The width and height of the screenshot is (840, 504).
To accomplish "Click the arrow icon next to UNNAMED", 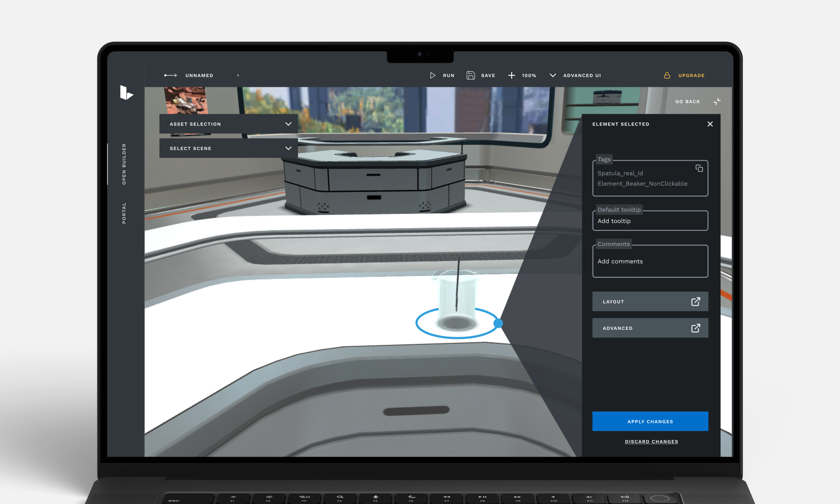I will click(x=170, y=75).
